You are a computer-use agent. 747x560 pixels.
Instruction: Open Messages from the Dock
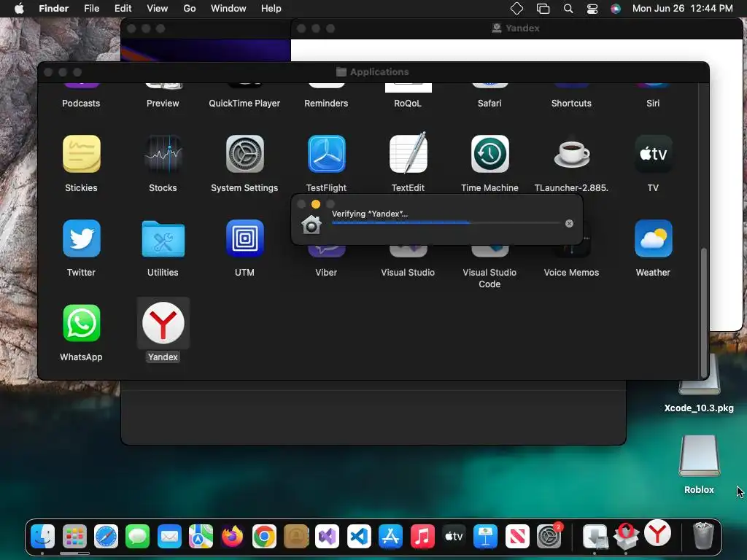click(x=138, y=537)
